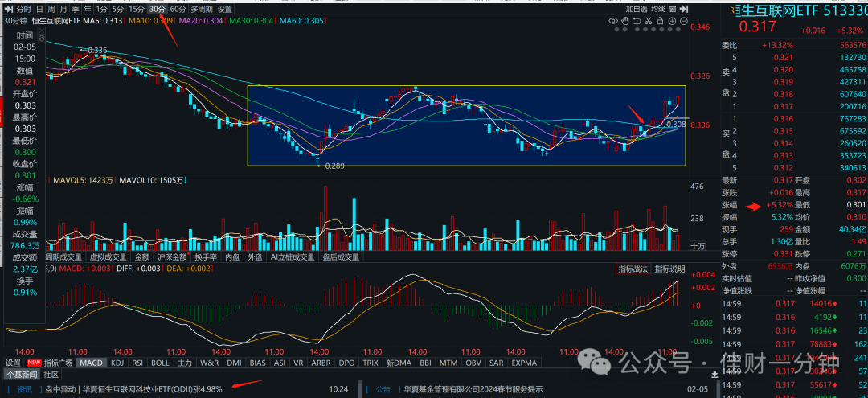Select the BOLL indicator tab
The image size is (868, 398).
(160, 363)
